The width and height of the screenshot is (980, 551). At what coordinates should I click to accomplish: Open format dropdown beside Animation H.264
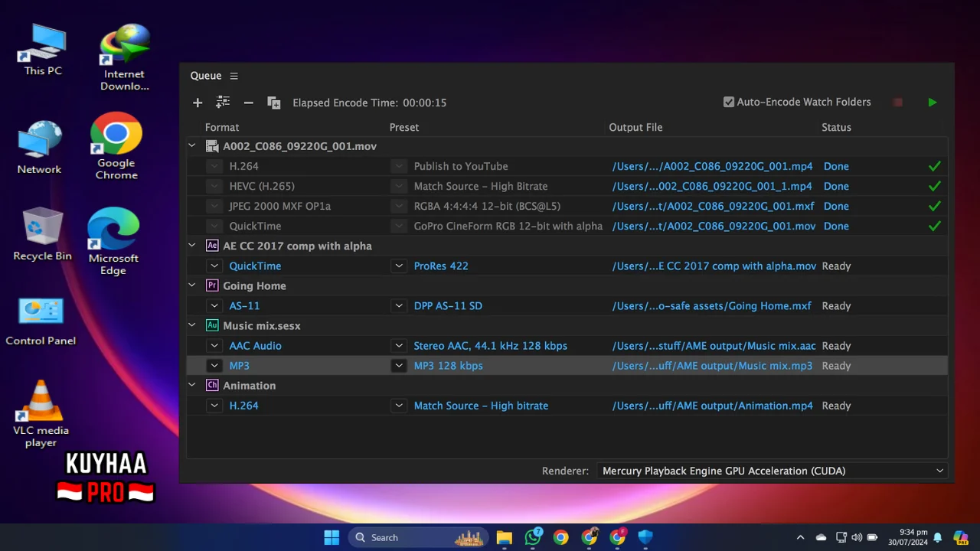(214, 406)
